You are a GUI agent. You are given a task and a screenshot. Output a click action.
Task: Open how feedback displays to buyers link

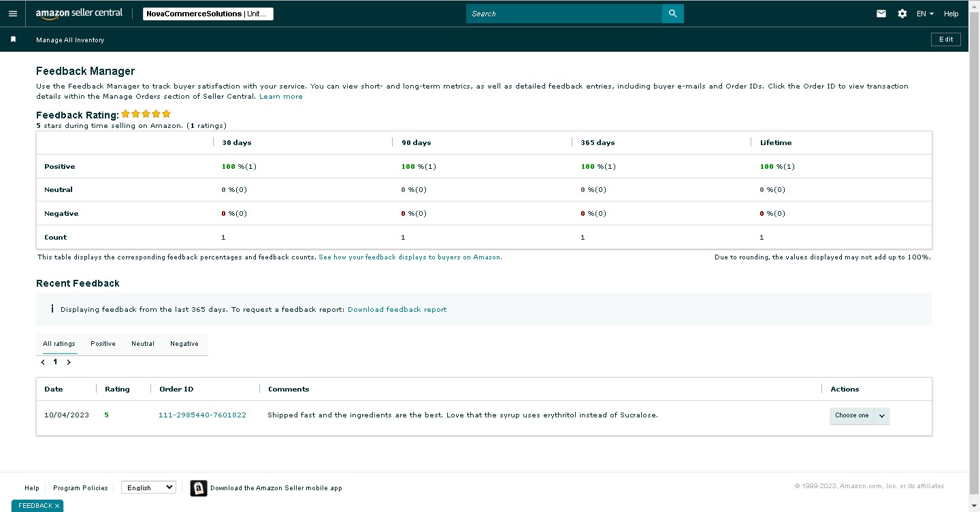410,257
